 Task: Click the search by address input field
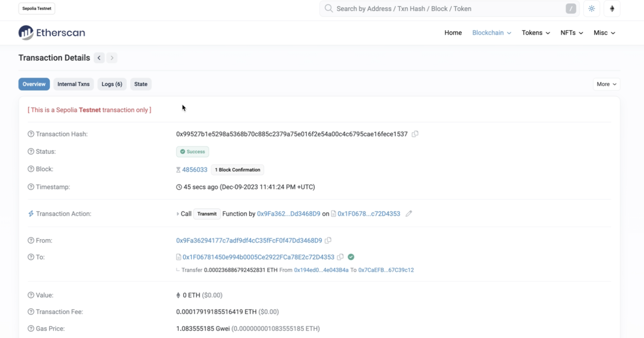pos(445,9)
